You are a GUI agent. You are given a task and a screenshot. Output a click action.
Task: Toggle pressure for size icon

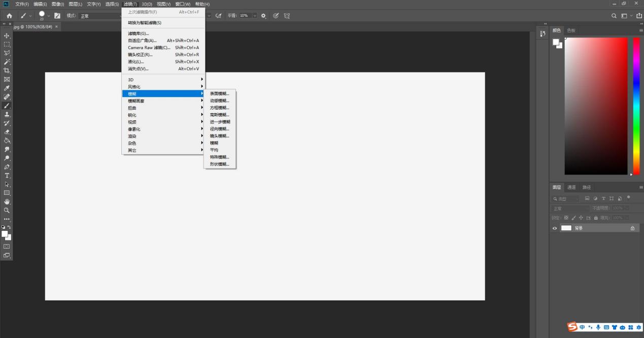click(x=276, y=16)
